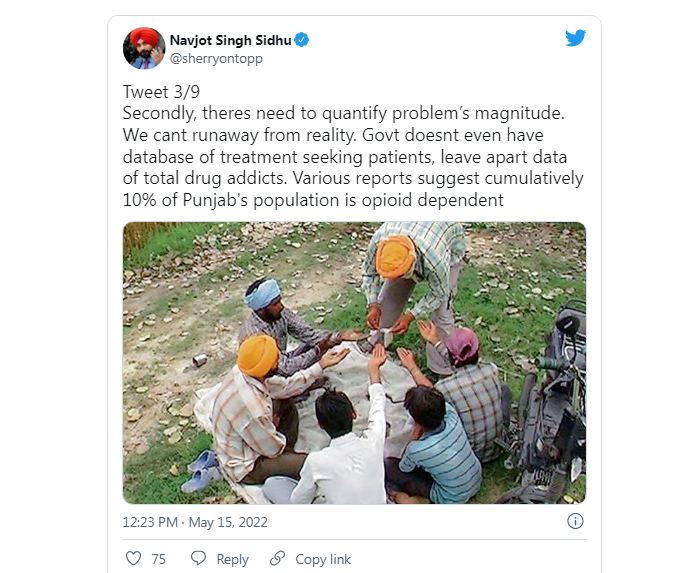This screenshot has width=700, height=573.
Task: Open the Twitter info circle icon
Action: pos(575,521)
